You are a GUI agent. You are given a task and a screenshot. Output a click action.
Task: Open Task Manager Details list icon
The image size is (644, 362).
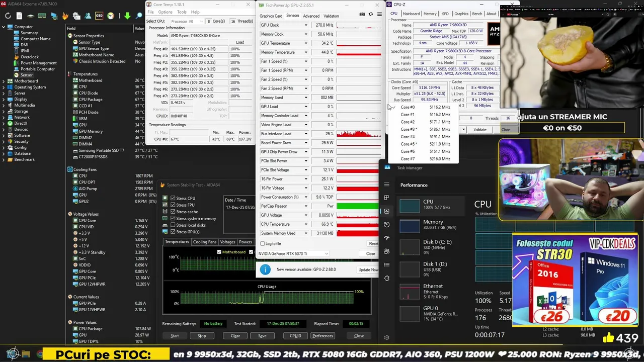[386, 264]
